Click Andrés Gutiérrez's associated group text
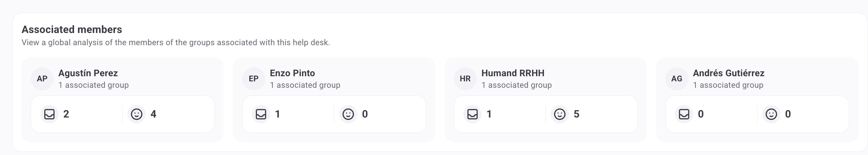Image resolution: width=868 pixels, height=155 pixels. 728,85
